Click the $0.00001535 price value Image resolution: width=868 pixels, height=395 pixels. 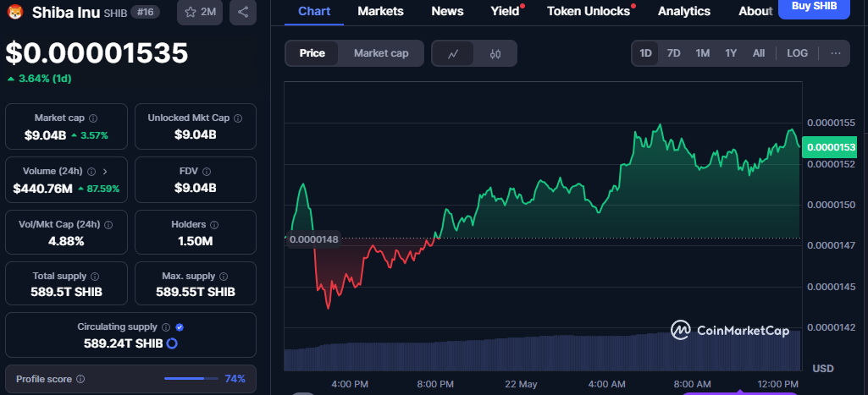[x=97, y=53]
